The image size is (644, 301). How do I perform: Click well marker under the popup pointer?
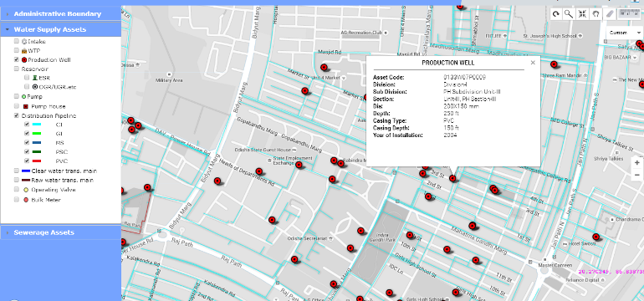pos(452,178)
